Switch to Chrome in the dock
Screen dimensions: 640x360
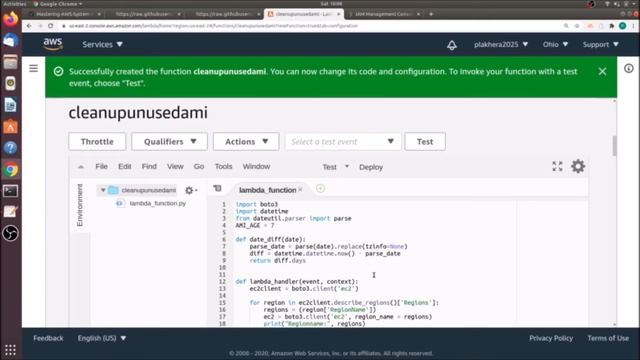click(x=11, y=169)
